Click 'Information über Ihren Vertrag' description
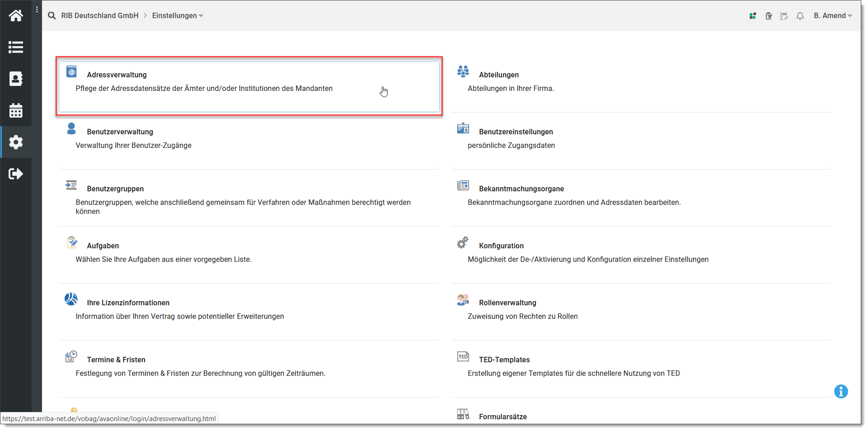 coord(180,316)
